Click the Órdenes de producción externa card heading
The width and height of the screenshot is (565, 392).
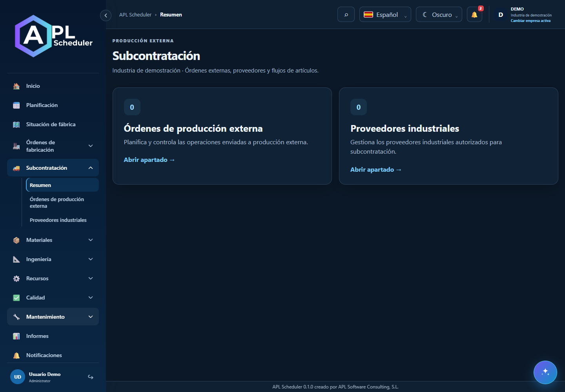tap(193, 129)
